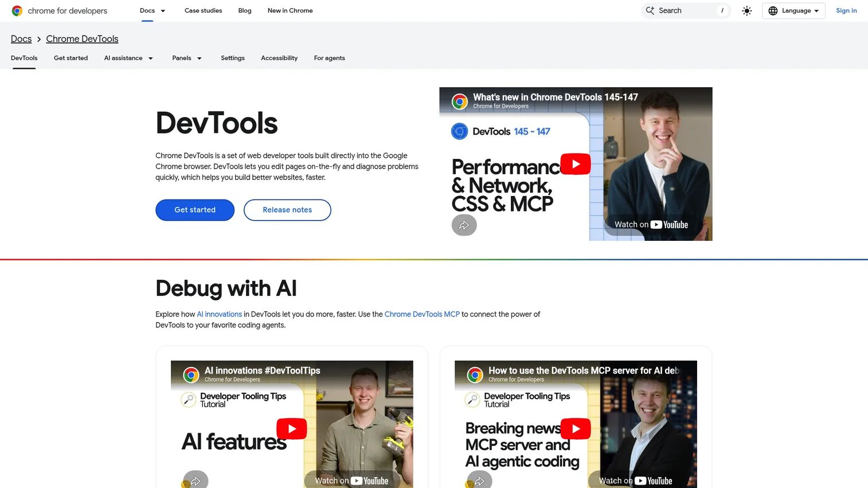
Task: Open the Language dropdown
Action: coord(793,11)
